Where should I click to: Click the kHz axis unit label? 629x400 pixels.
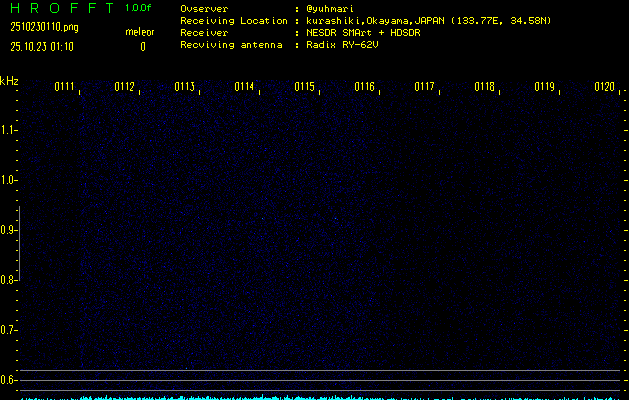click(9, 81)
